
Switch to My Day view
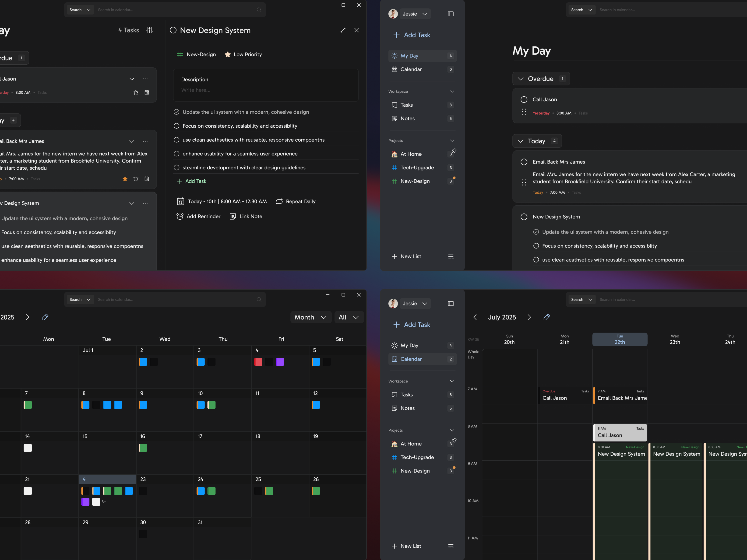click(409, 56)
